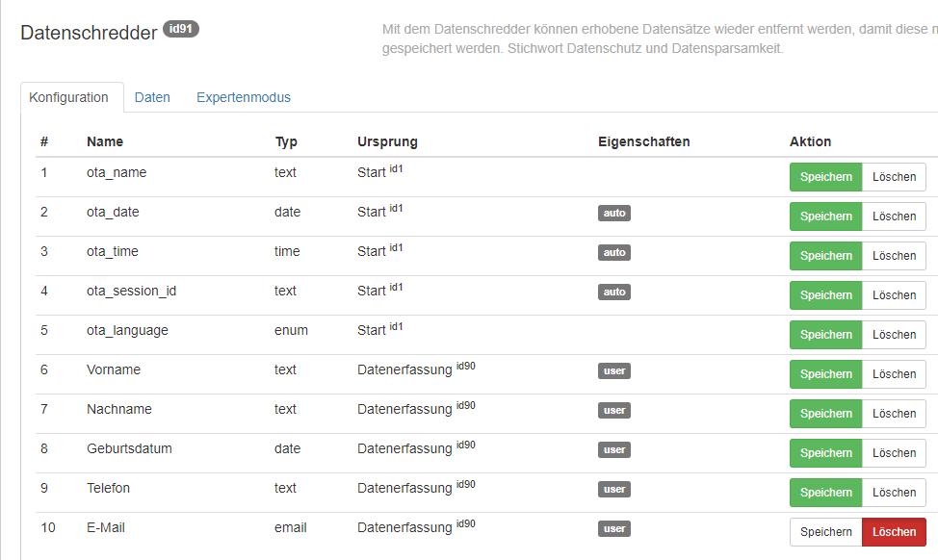The width and height of the screenshot is (938, 560).
Task: Select the Konfiguration tab
Action: click(x=68, y=97)
